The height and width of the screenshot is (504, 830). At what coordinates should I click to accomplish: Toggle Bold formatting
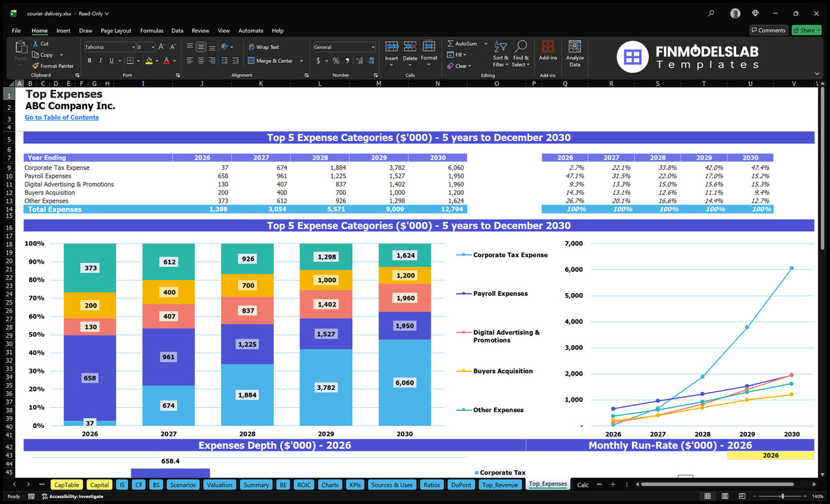pos(91,61)
